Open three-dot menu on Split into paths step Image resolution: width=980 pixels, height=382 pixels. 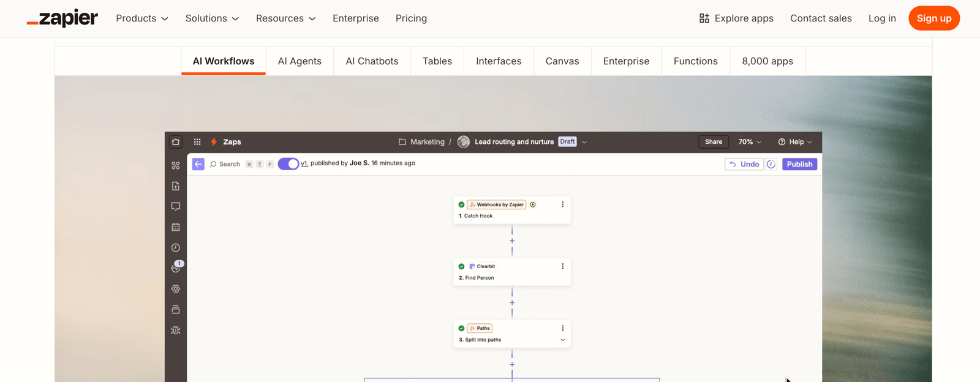coord(563,328)
